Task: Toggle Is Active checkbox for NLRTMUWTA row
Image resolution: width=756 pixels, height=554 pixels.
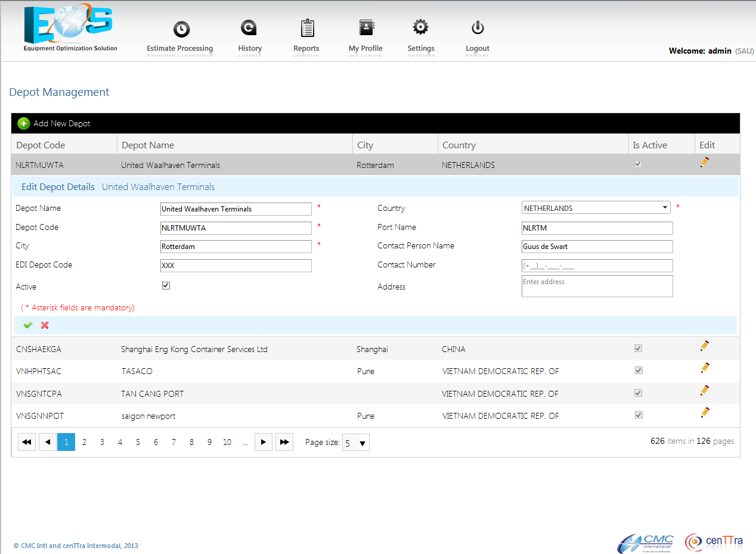Action: [638, 164]
